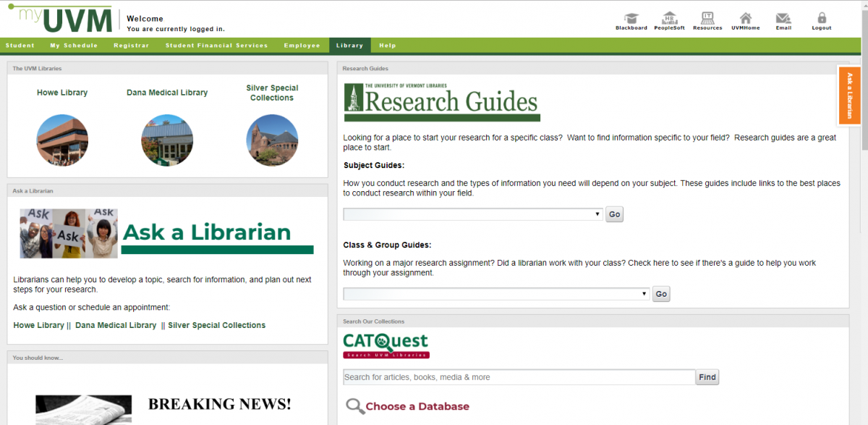Click the Howe Library circular photo

coord(62,140)
